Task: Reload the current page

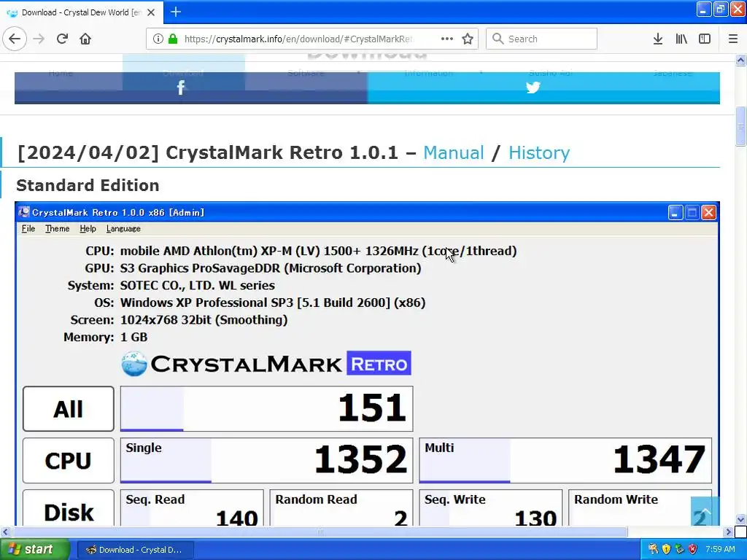Action: (x=62, y=39)
